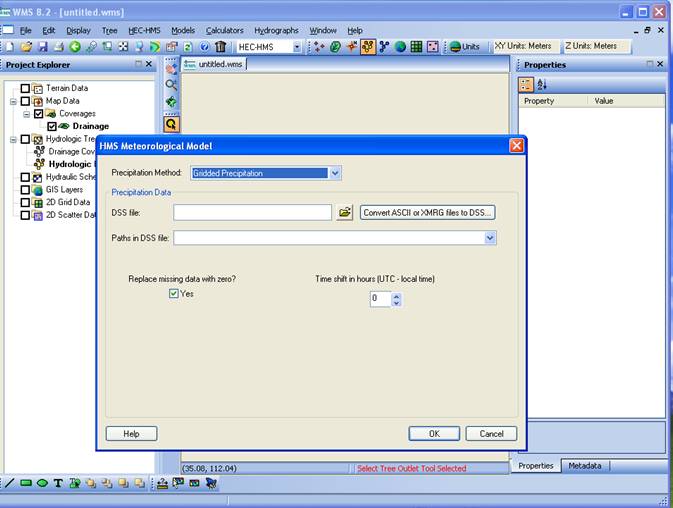Click the time shift hours value field
This screenshot has height=508, width=673.
[380, 299]
